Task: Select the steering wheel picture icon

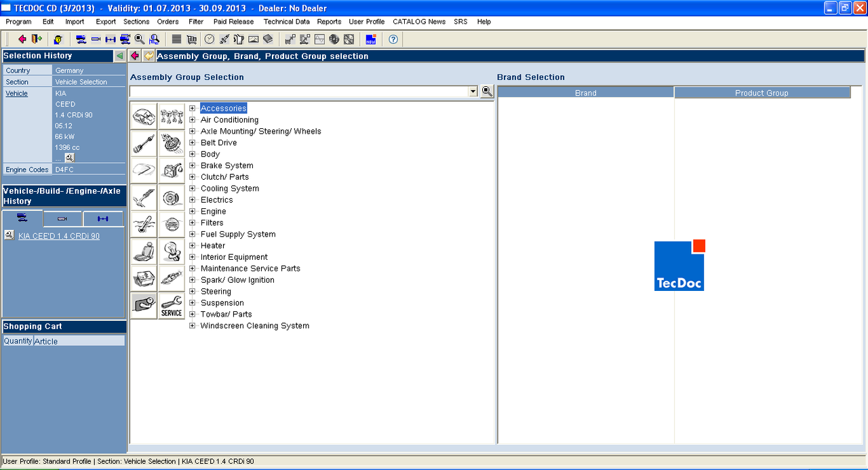Action: coord(172,224)
